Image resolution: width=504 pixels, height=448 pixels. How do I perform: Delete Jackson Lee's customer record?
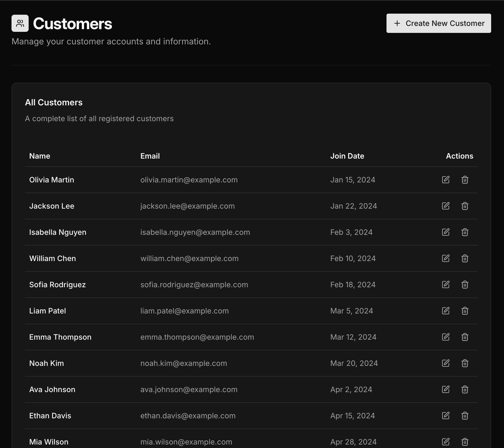(x=465, y=206)
